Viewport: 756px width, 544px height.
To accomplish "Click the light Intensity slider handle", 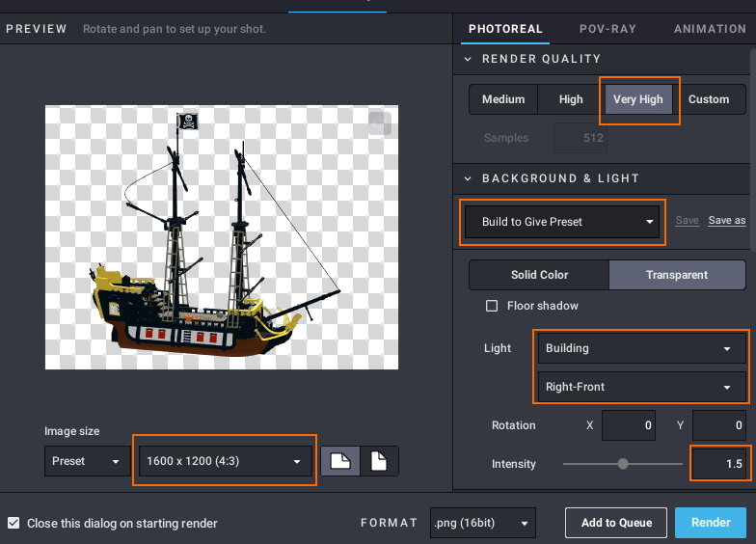I will [623, 464].
